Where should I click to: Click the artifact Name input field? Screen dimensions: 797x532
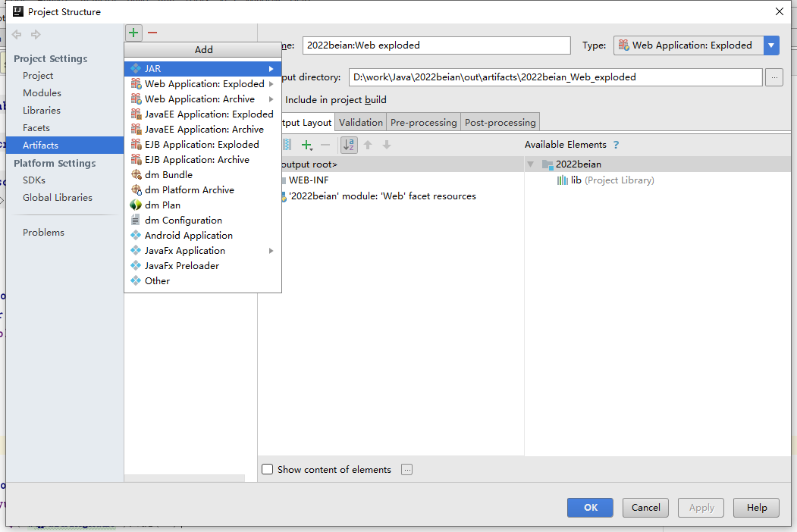(x=436, y=45)
